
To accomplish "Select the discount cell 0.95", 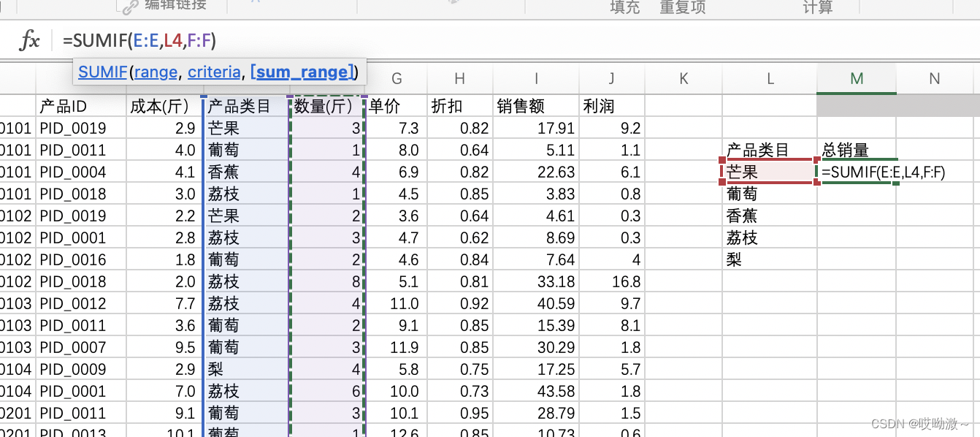I will coord(459,413).
